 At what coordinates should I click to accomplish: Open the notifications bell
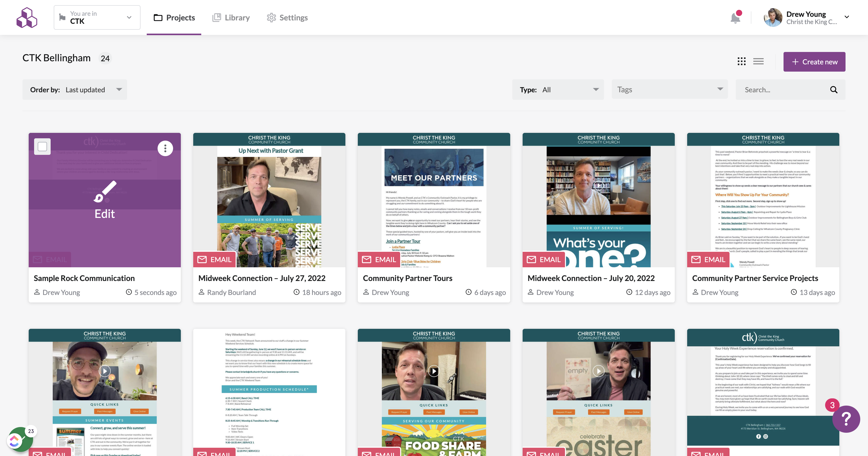[735, 18]
